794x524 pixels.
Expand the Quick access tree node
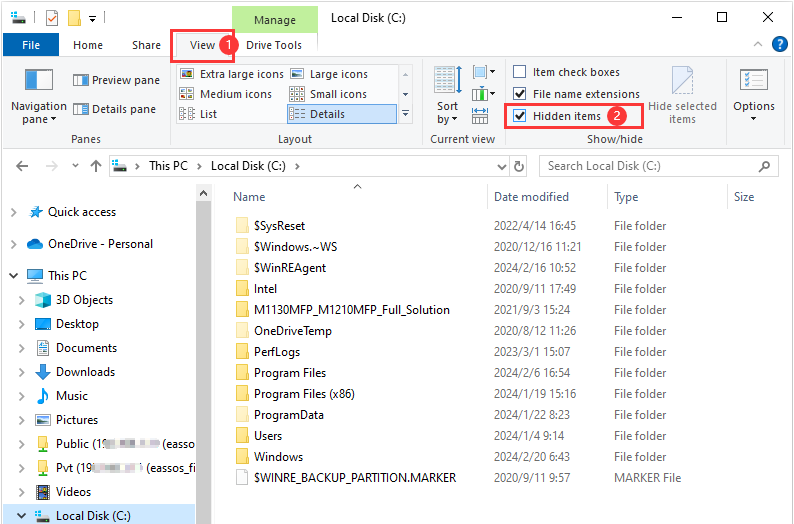click(13, 212)
